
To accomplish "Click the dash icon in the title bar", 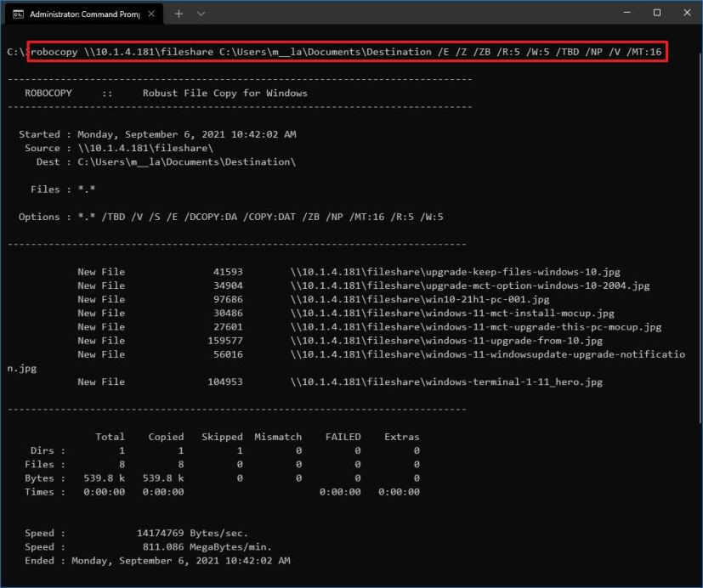I will click(x=626, y=13).
